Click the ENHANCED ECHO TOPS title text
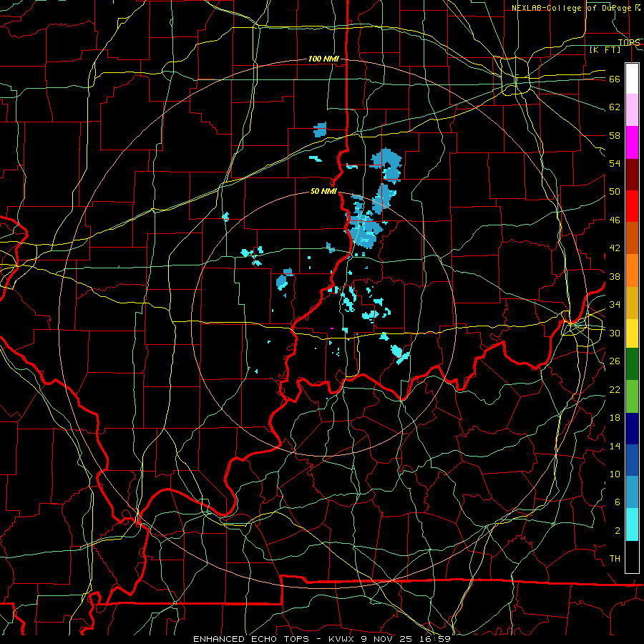This screenshot has height=644, width=644. point(251,639)
